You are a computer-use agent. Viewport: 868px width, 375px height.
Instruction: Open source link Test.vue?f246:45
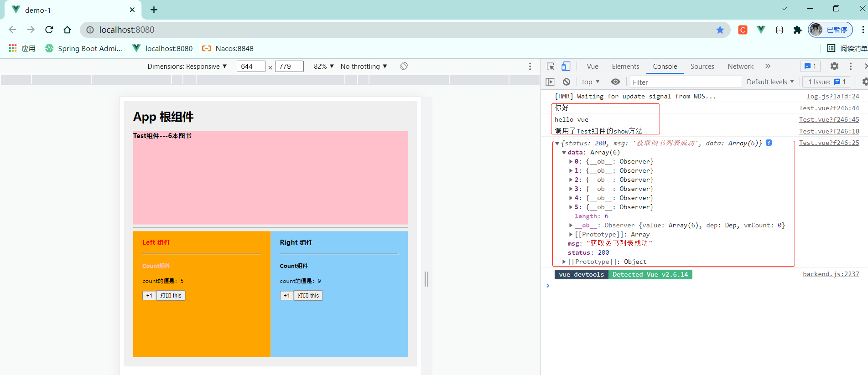point(829,119)
